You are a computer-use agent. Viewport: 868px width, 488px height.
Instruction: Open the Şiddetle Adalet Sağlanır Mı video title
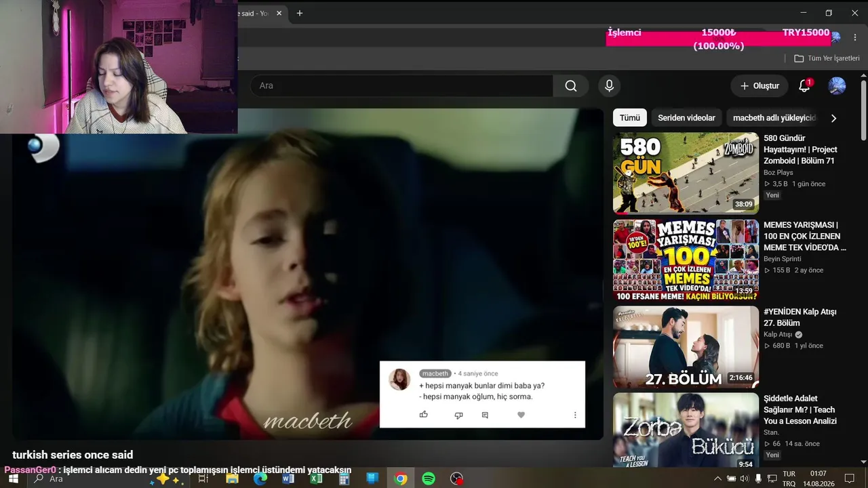click(x=800, y=410)
